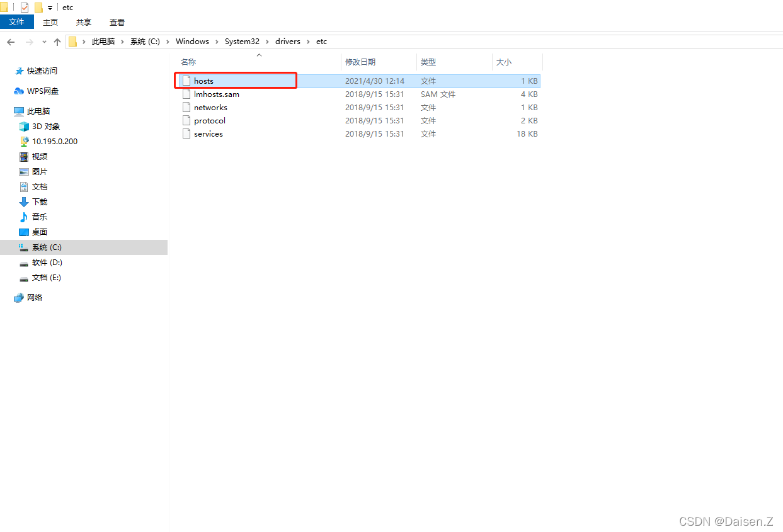Click 文档 (E:) drive icon
Image resolution: width=783 pixels, height=532 pixels.
(24, 278)
